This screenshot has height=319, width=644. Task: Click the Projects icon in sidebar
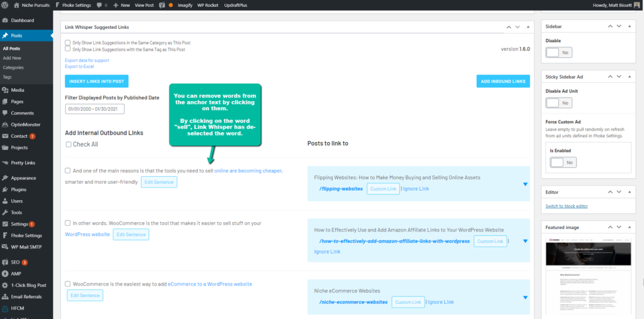pyautogui.click(x=5, y=148)
